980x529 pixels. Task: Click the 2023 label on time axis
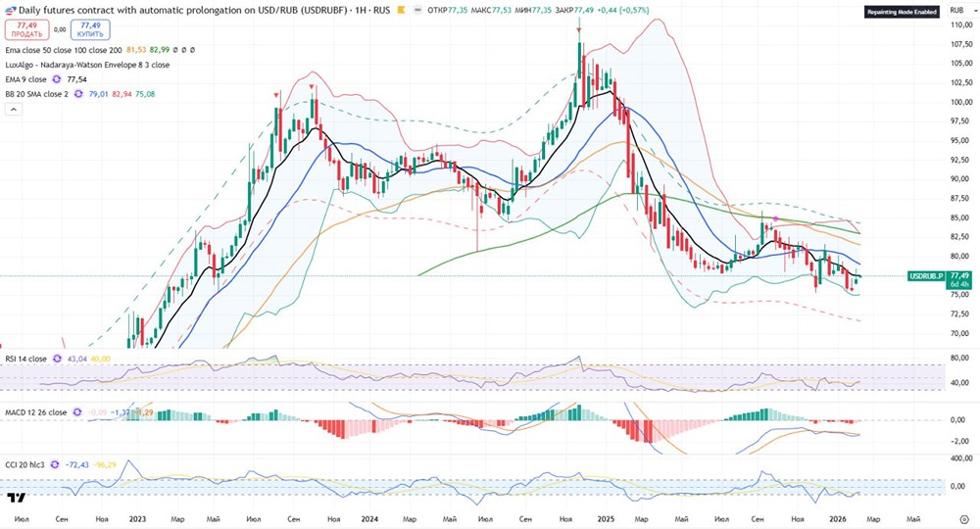(137, 519)
